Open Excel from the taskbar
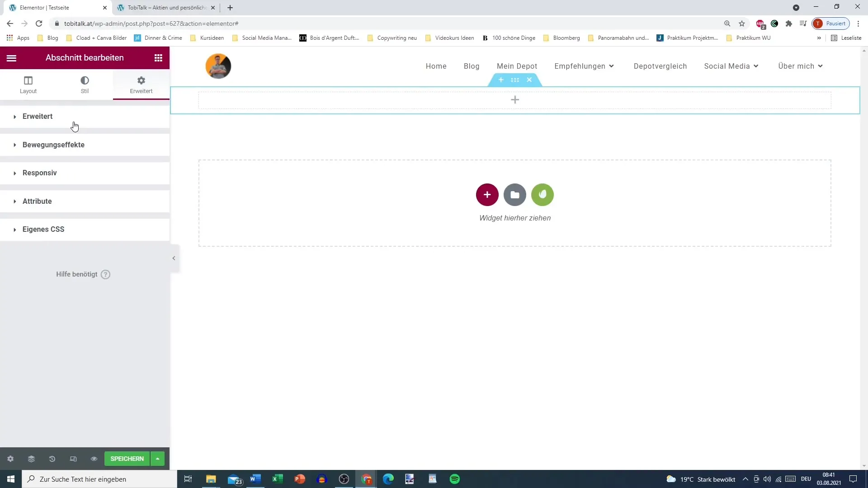868x488 pixels. click(x=278, y=479)
